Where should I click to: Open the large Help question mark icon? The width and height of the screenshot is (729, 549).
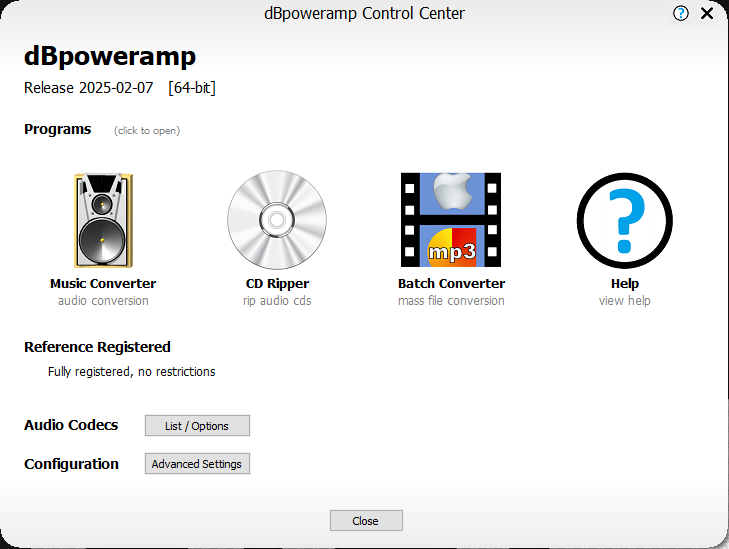(624, 220)
